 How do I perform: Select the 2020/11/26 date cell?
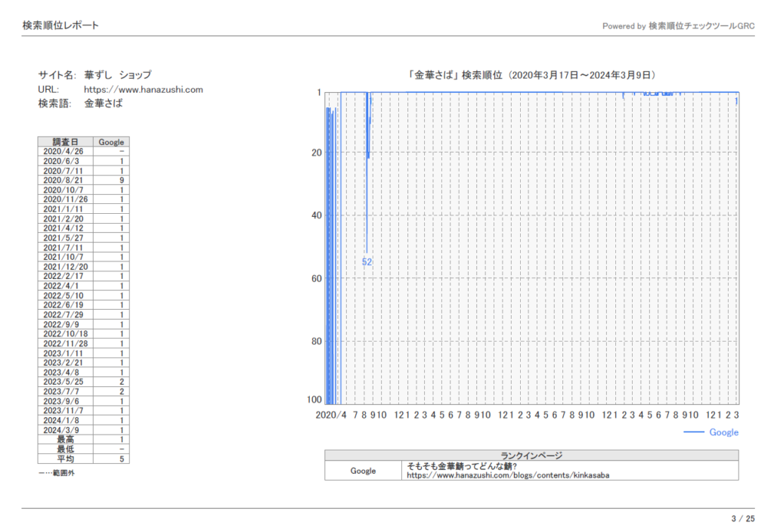point(65,199)
